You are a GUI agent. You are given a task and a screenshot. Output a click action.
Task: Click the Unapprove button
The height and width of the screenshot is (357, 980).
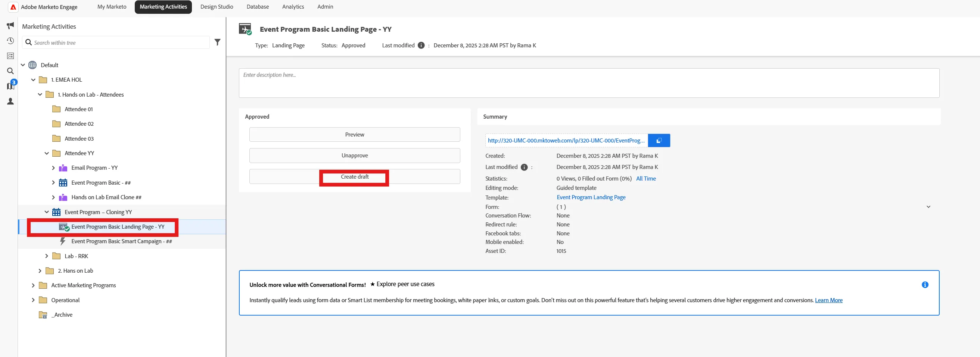click(x=355, y=156)
